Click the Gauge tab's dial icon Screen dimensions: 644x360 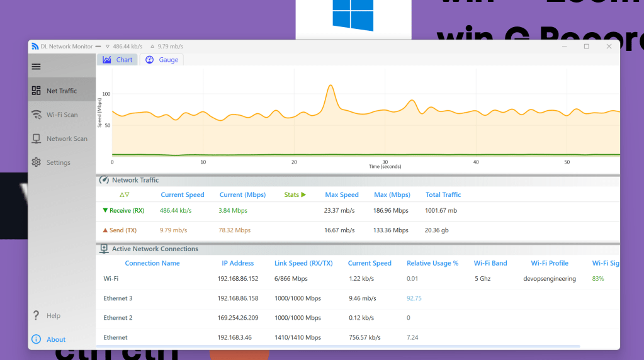click(x=149, y=60)
